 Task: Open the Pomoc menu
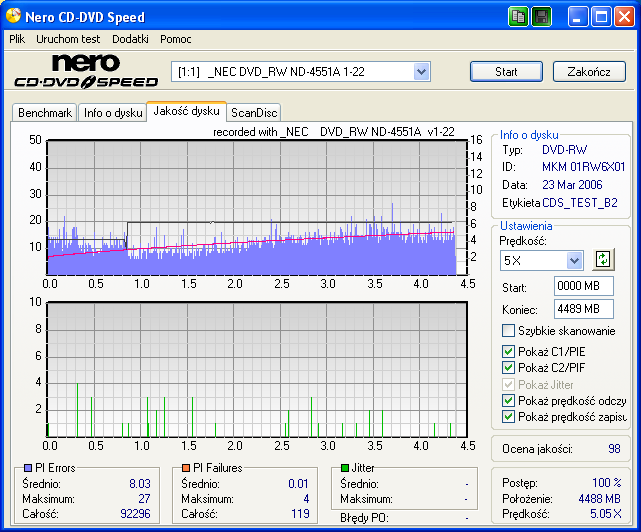pos(175,39)
